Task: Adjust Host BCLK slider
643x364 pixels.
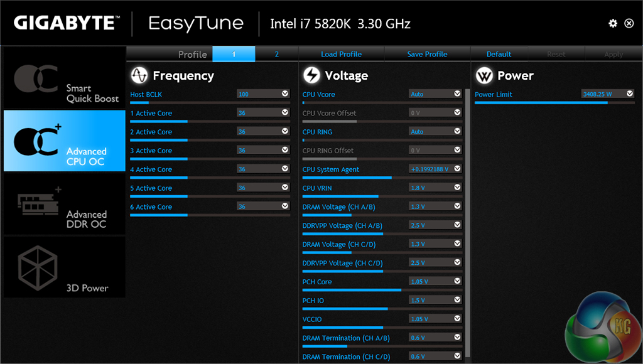Action: pos(210,102)
